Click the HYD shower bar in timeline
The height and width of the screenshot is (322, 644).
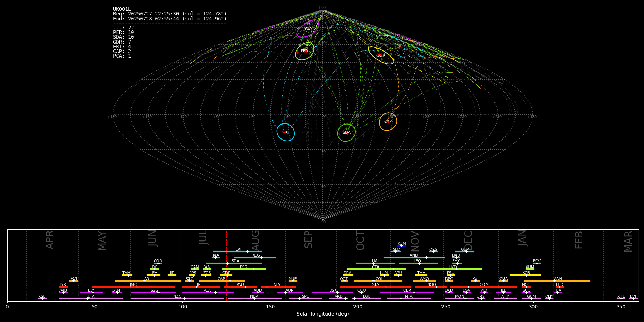point(453,269)
